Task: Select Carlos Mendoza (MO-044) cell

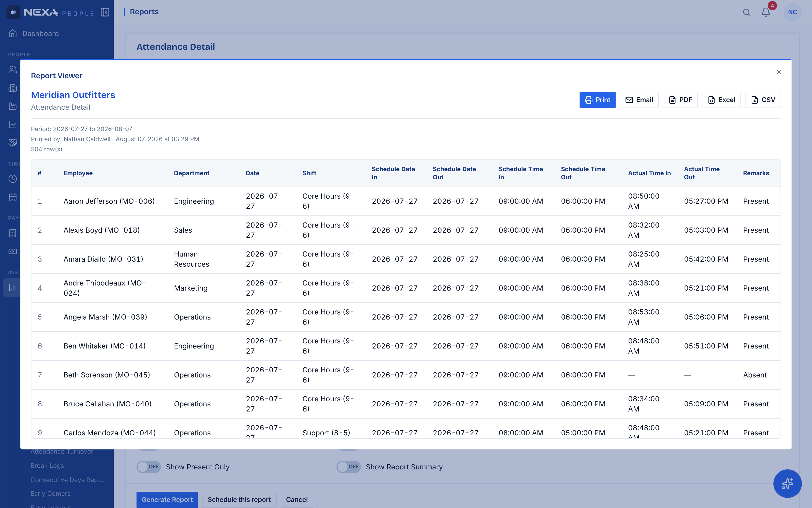Action: [x=109, y=433]
